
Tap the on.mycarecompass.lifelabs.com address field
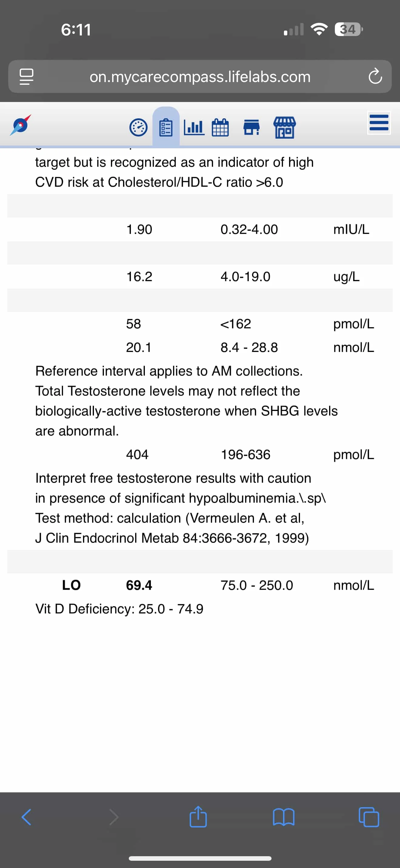click(200, 77)
